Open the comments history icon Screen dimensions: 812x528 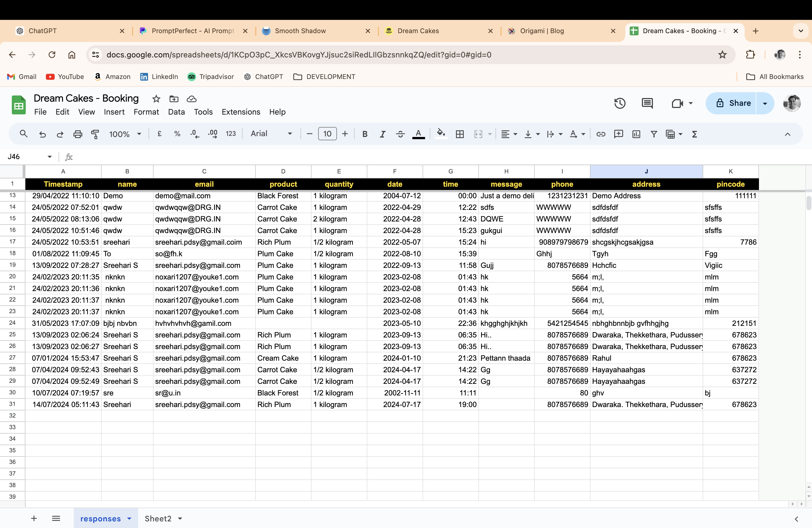647,103
